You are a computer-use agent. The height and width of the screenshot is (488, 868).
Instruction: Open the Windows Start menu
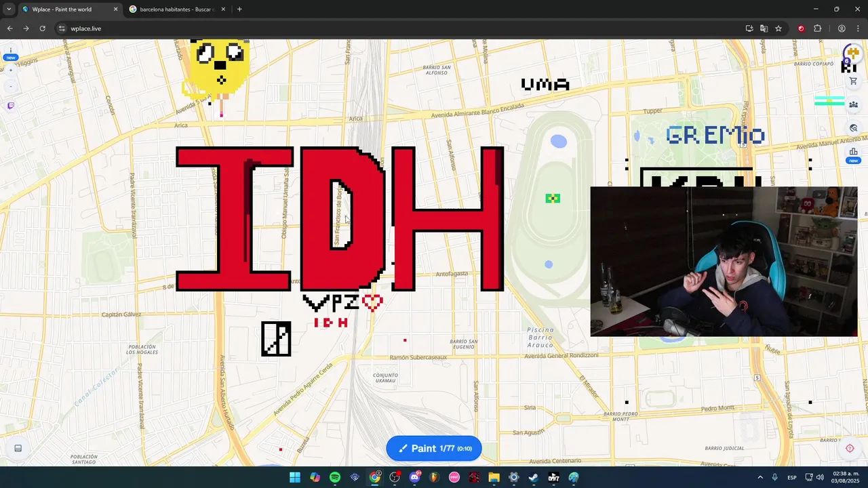pyautogui.click(x=295, y=477)
